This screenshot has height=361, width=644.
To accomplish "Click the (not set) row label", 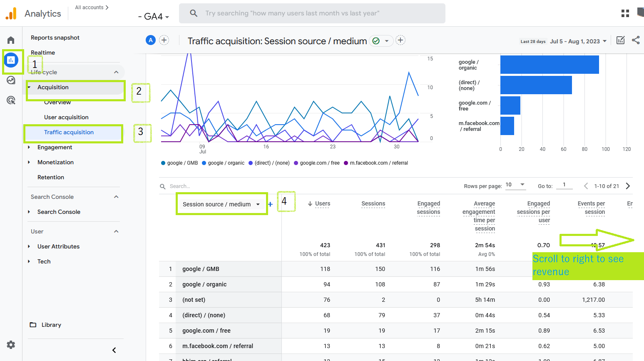I will (194, 300).
